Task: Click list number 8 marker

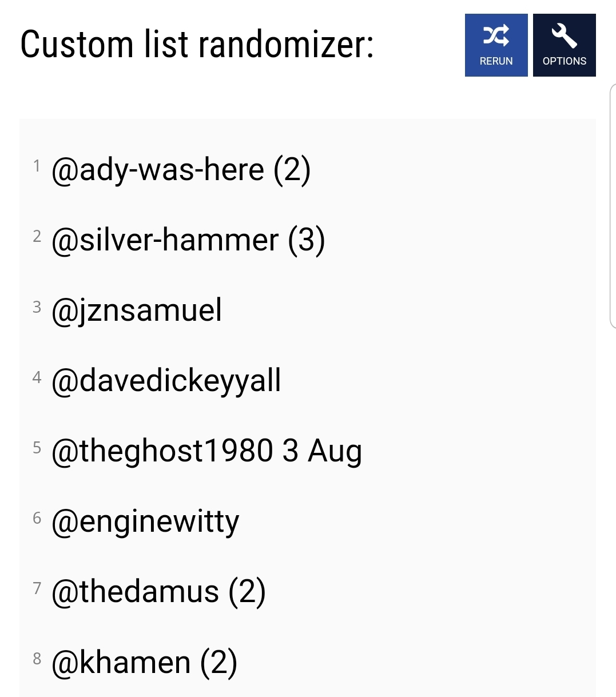Action: (37, 659)
